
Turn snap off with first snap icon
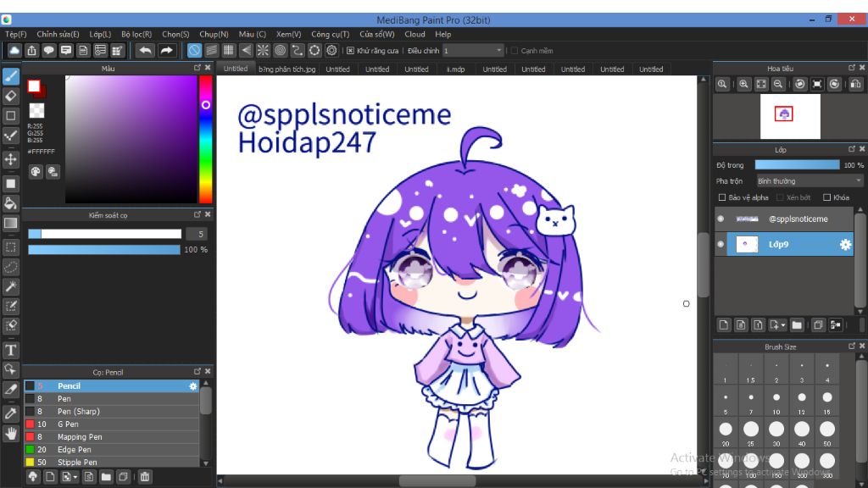[x=194, y=50]
